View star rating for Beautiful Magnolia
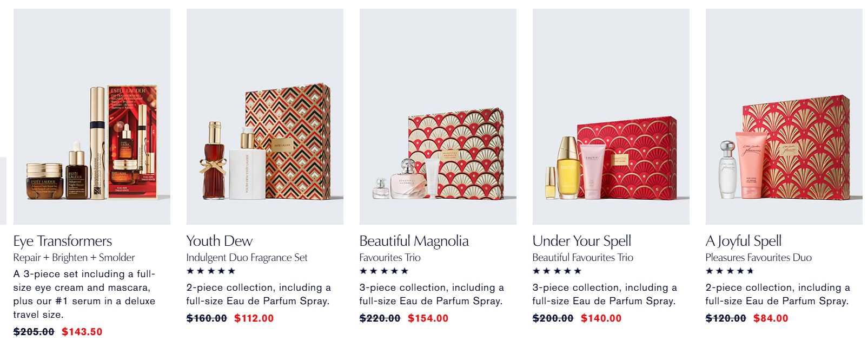Screen dimensions: 868x340 click(384, 271)
